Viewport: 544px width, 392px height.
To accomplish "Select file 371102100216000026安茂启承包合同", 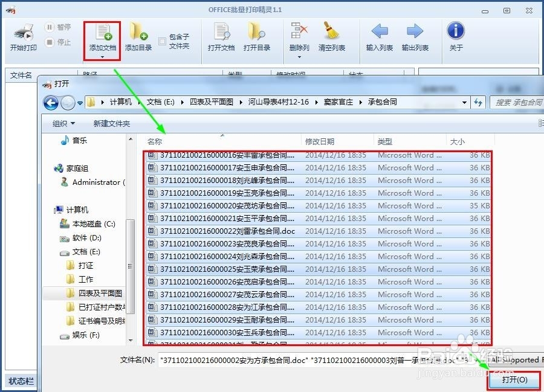I will (x=318, y=282).
